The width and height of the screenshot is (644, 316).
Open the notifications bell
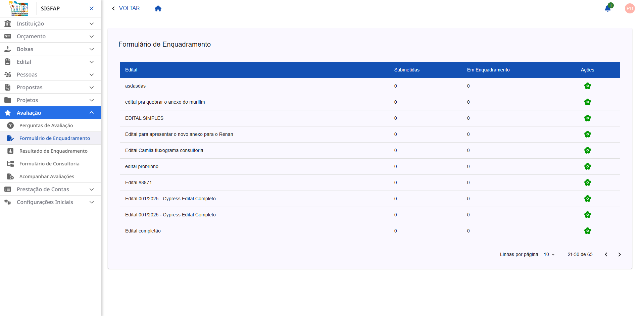click(x=608, y=8)
